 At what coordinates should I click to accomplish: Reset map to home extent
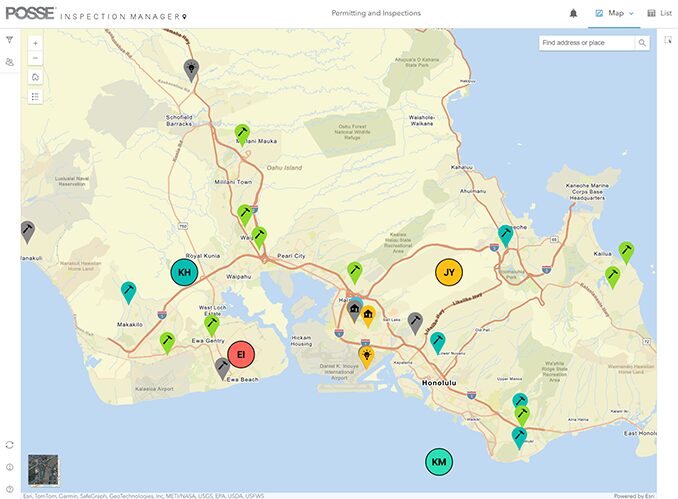click(x=36, y=77)
